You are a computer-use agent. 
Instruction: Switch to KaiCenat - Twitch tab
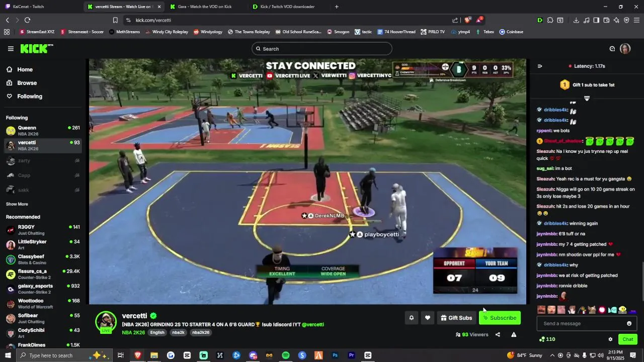[x=40, y=7]
